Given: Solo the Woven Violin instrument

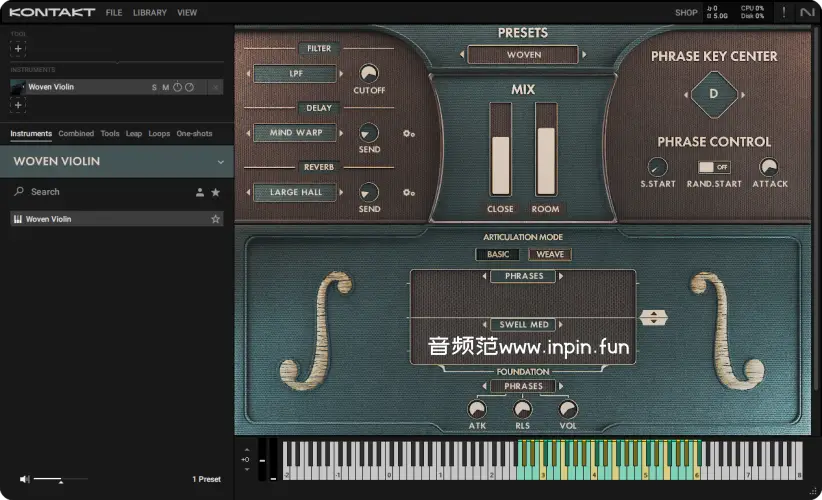Looking at the screenshot, I should point(154,87).
